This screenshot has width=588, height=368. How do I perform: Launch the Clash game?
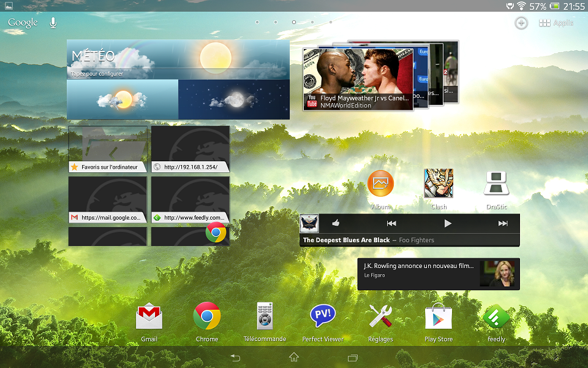[x=439, y=183]
